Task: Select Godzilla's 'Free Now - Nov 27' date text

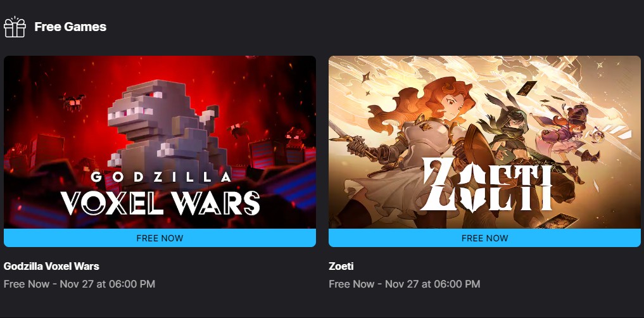Action: [x=79, y=284]
